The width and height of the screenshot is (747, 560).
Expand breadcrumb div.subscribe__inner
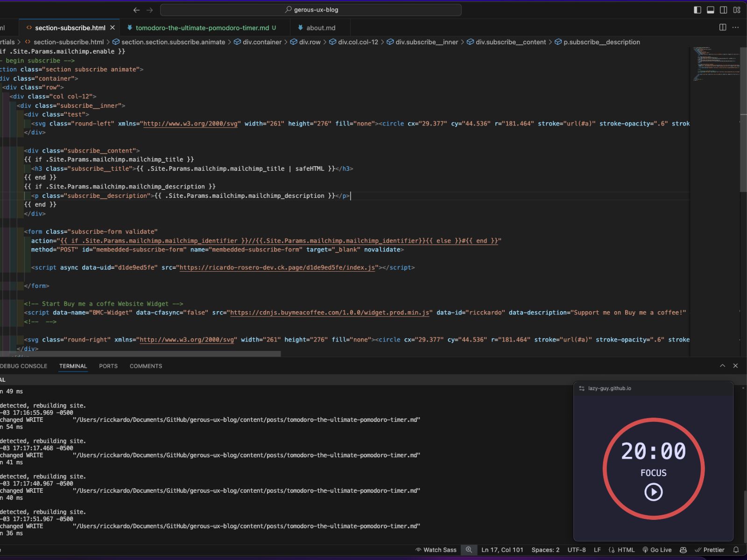[x=427, y=42]
